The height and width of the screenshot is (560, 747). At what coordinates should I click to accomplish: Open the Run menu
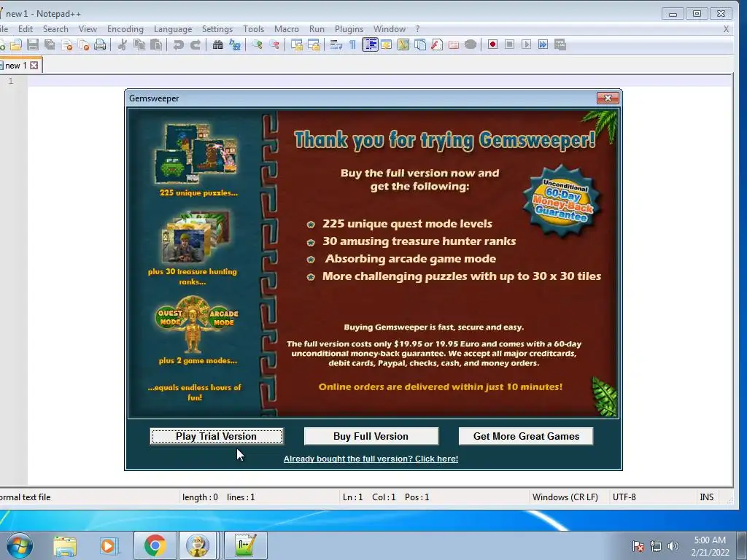tap(317, 29)
